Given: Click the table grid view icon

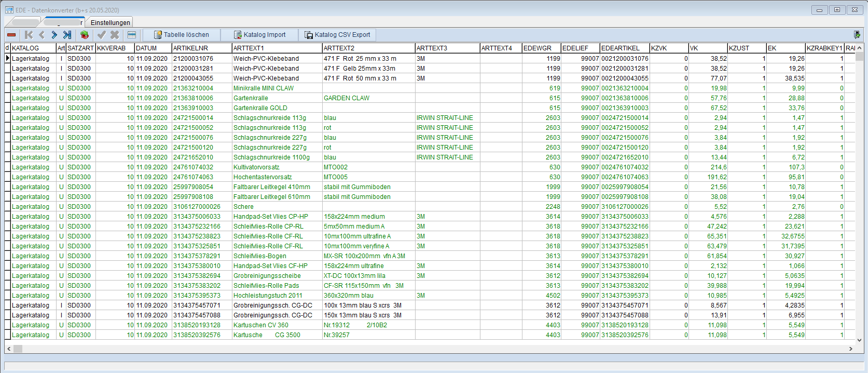Looking at the screenshot, I should [132, 35].
